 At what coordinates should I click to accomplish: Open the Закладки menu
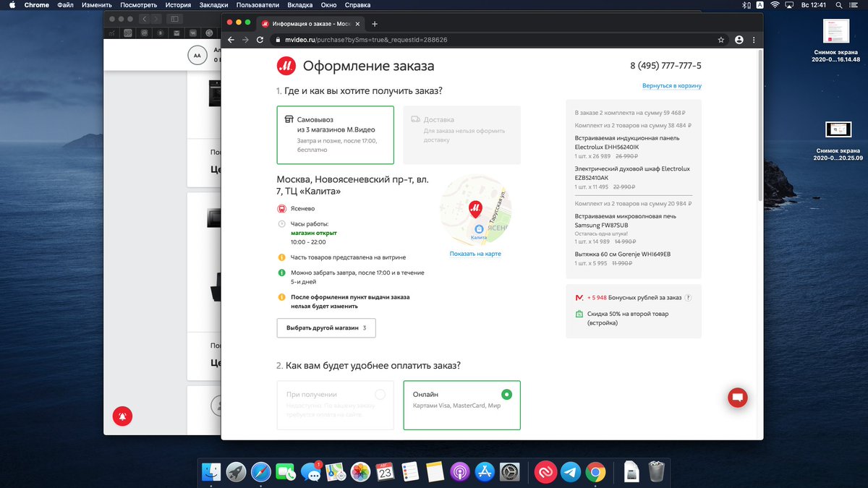pos(213,5)
